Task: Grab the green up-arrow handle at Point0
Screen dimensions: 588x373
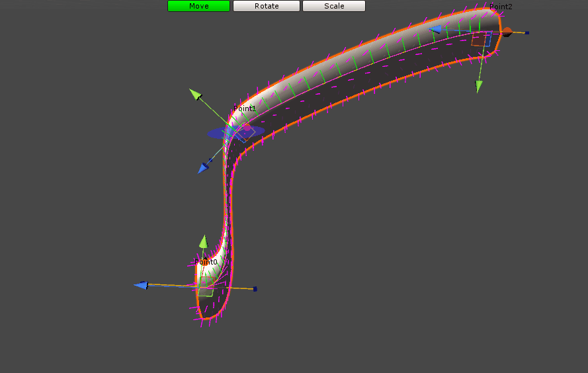Action: [x=204, y=241]
